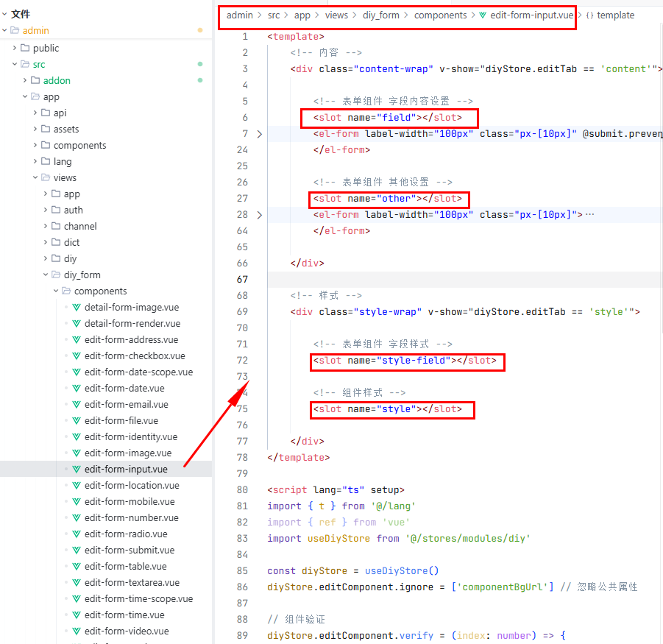Click Vue icon beside detail-form-image.vue
This screenshot has height=644, width=663.
77,307
